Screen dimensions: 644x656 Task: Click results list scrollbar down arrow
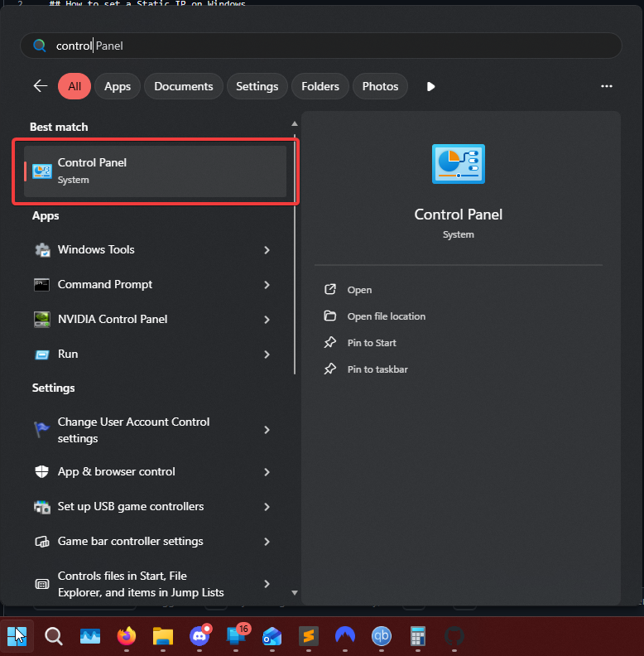(295, 592)
